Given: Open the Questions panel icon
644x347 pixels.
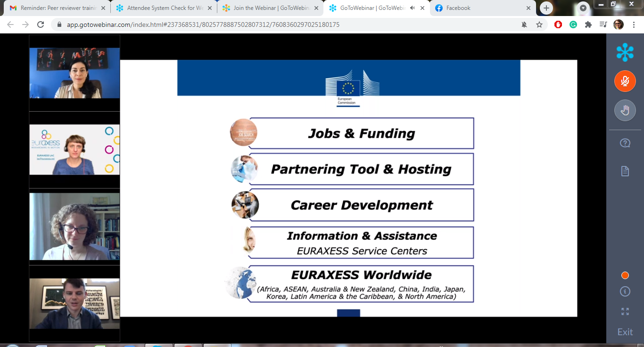Looking at the screenshot, I should (625, 143).
